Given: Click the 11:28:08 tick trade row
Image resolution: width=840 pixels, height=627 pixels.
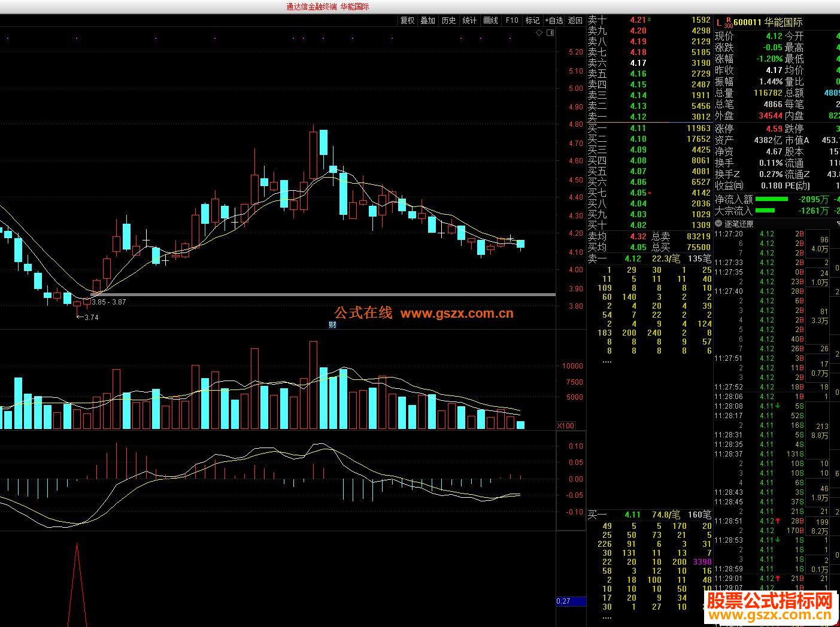Looking at the screenshot, I should pyautogui.click(x=759, y=406).
